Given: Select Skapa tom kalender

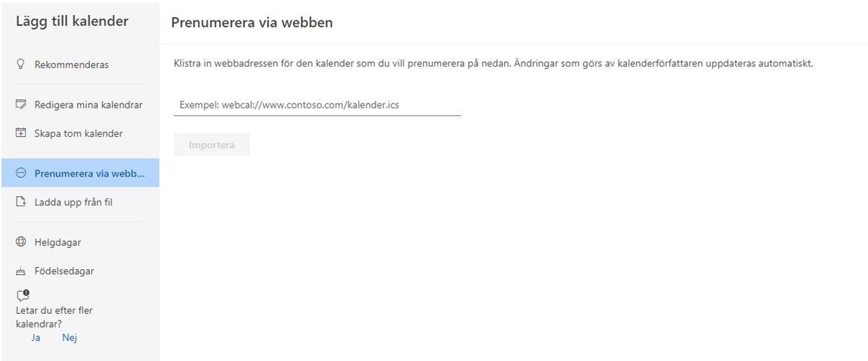Looking at the screenshot, I should [x=80, y=133].
